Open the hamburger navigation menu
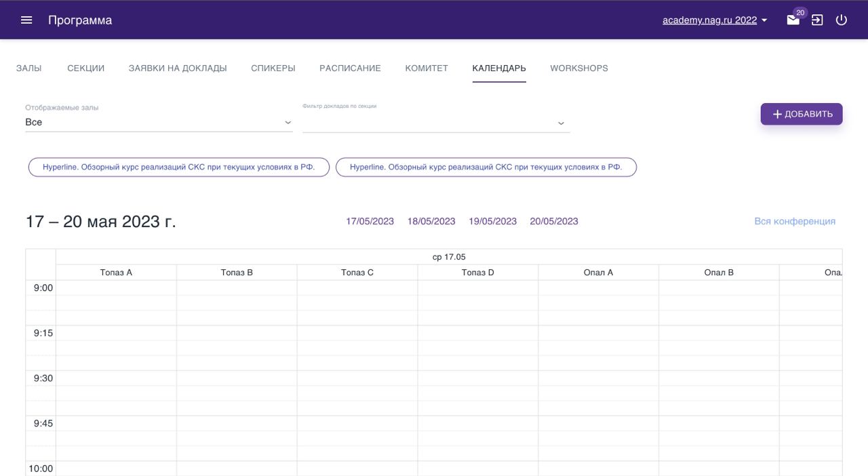 click(x=26, y=20)
